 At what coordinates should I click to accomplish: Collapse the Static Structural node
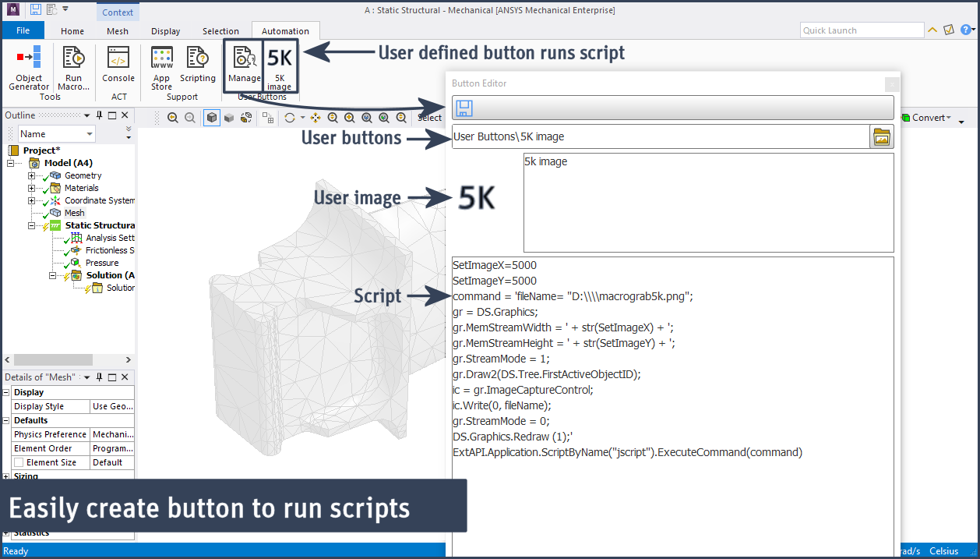[x=31, y=225]
